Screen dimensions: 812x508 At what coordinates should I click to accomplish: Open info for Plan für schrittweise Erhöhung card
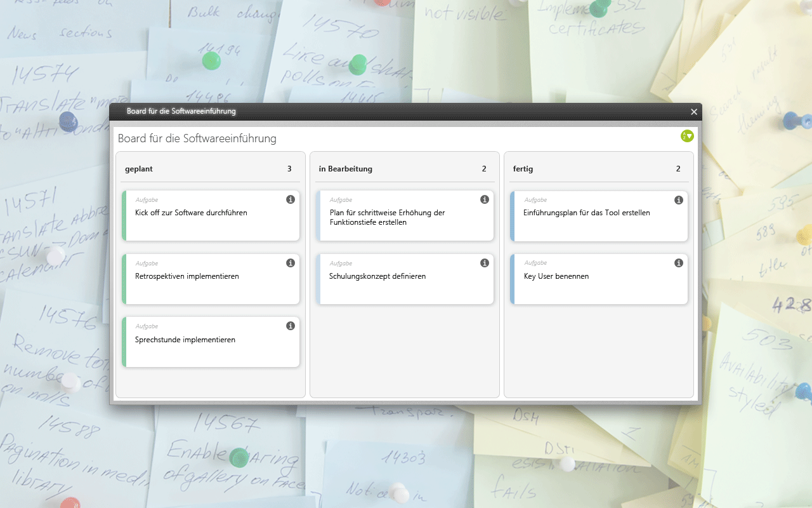[x=485, y=199]
